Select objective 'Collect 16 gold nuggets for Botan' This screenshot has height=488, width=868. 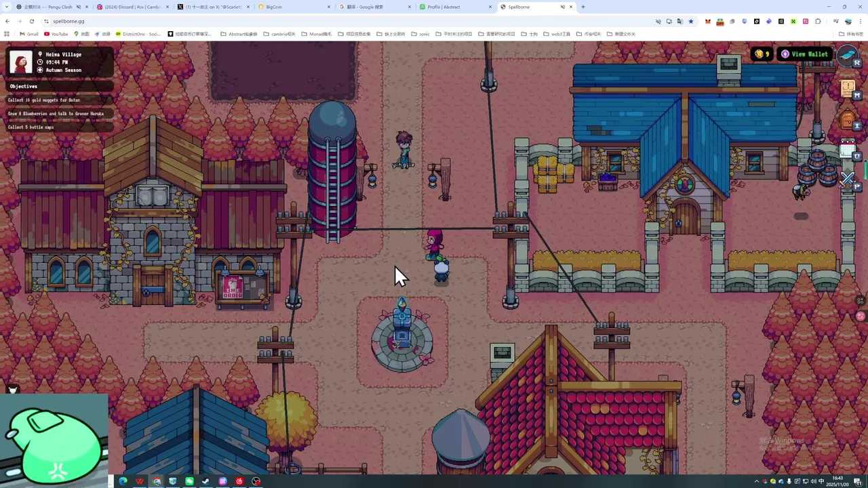coord(60,100)
